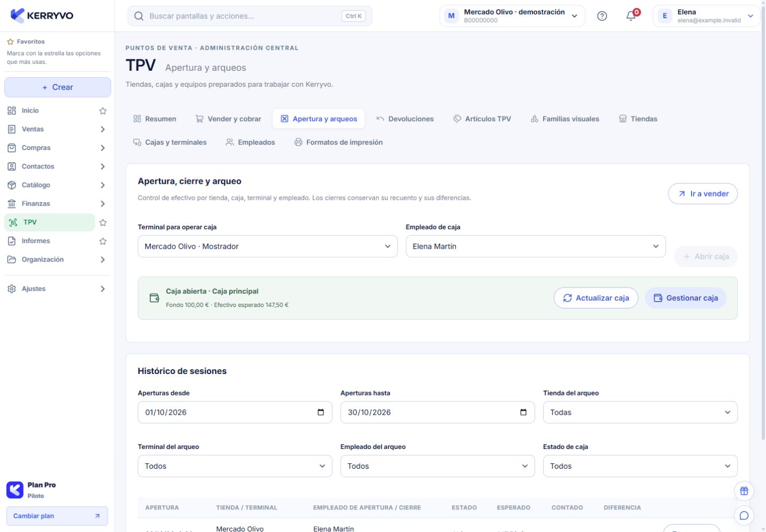Image resolution: width=766 pixels, height=532 pixels.
Task: Open Cajas y terminales tab
Action: click(170, 143)
